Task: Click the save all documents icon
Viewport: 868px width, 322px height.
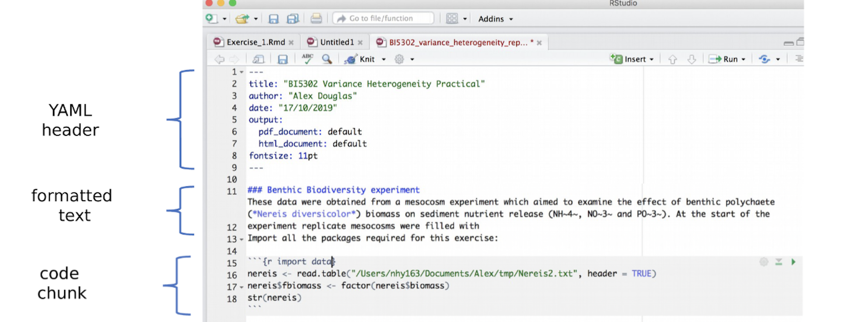Action: [x=293, y=19]
